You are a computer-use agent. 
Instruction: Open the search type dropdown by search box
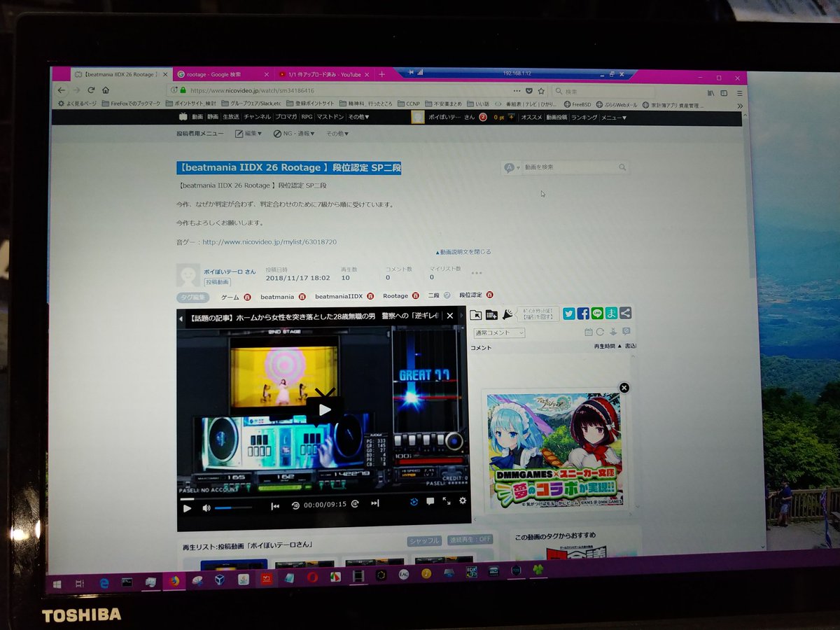pyautogui.click(x=512, y=167)
